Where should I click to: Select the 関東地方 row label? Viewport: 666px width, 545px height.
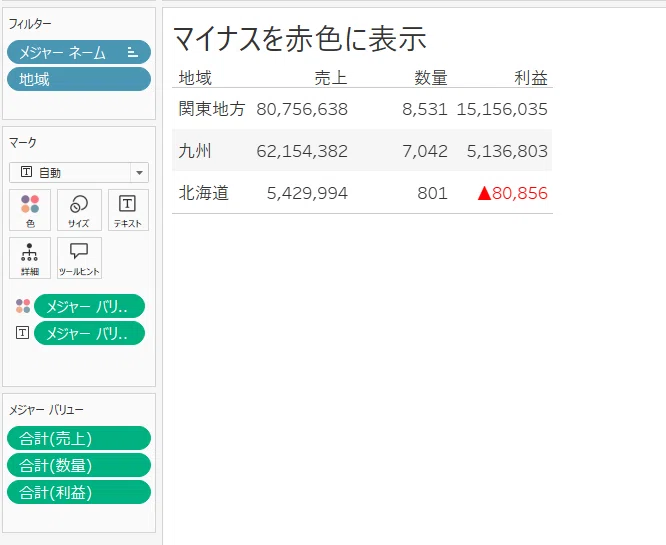(x=212, y=109)
